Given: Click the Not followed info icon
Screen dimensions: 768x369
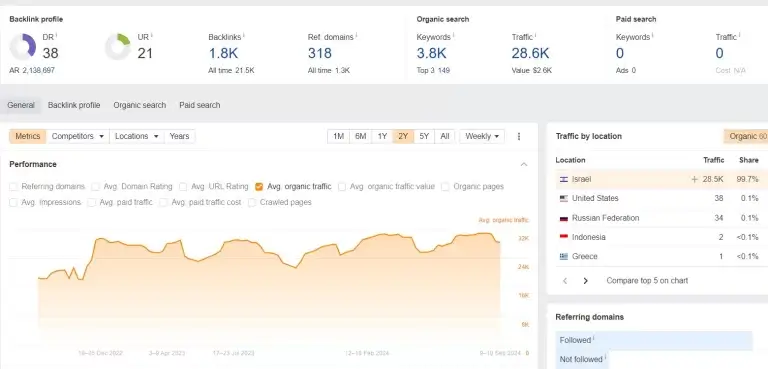Looking at the screenshot, I should [605, 357].
